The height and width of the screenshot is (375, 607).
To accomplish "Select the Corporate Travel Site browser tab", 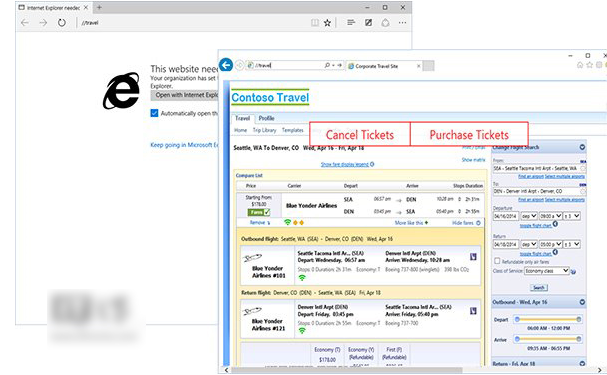I will coord(384,66).
